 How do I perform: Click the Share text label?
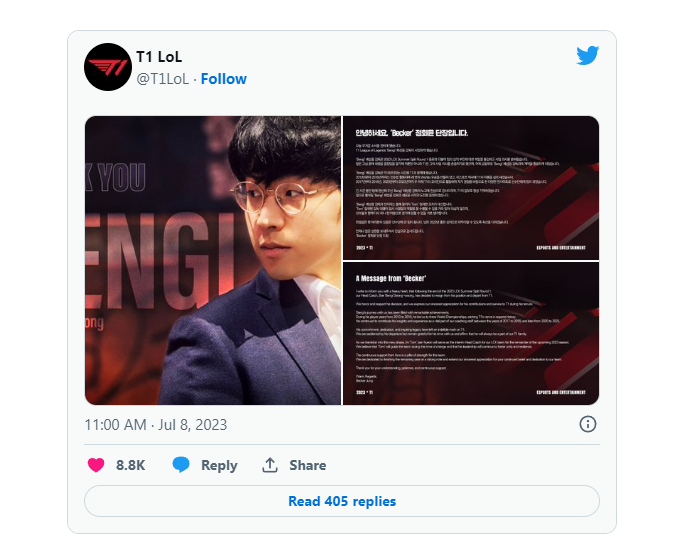coord(308,465)
